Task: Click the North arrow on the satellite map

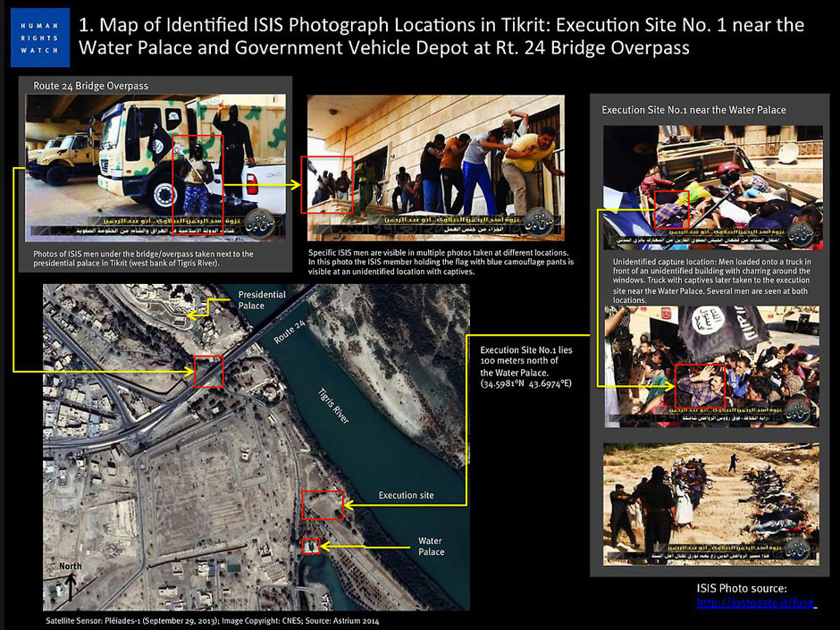Action: (70, 582)
